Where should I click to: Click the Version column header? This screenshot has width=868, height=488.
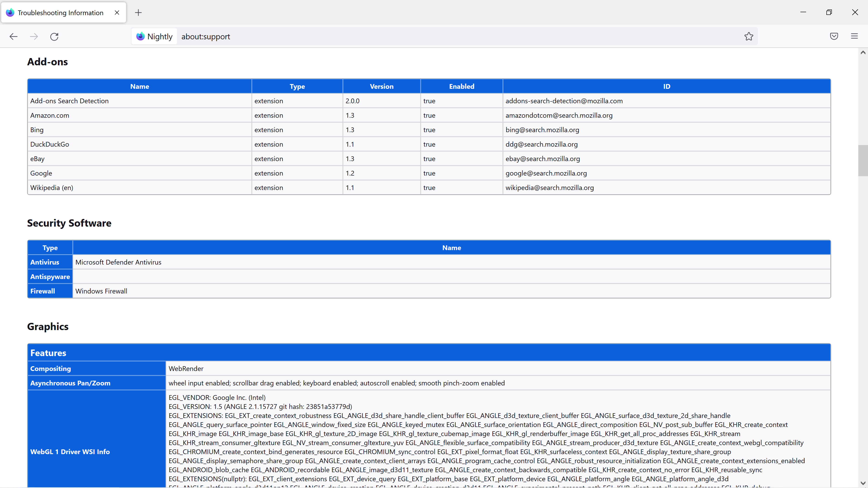[381, 86]
